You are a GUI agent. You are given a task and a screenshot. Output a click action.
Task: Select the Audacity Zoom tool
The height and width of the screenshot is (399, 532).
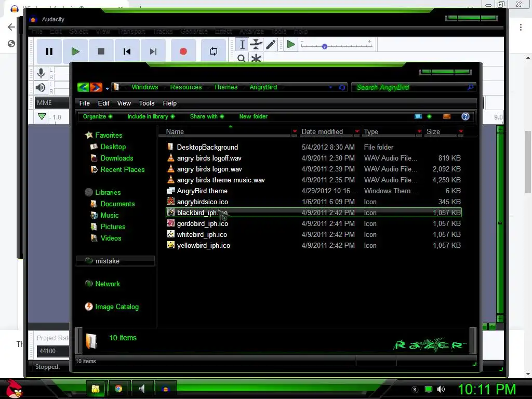pyautogui.click(x=242, y=58)
